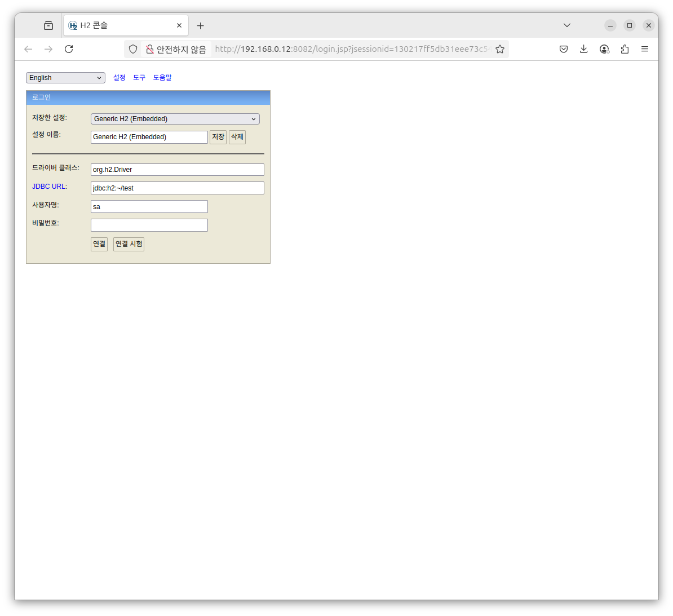Click the 연결 시험 button

point(129,244)
